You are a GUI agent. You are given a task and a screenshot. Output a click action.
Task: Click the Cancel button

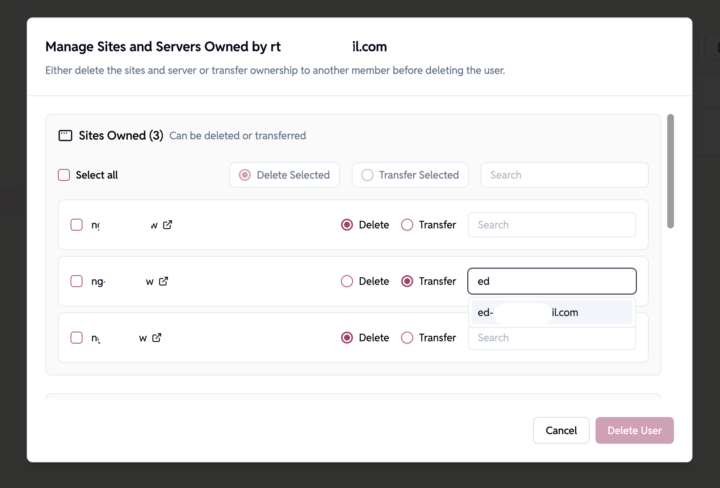[x=561, y=430]
